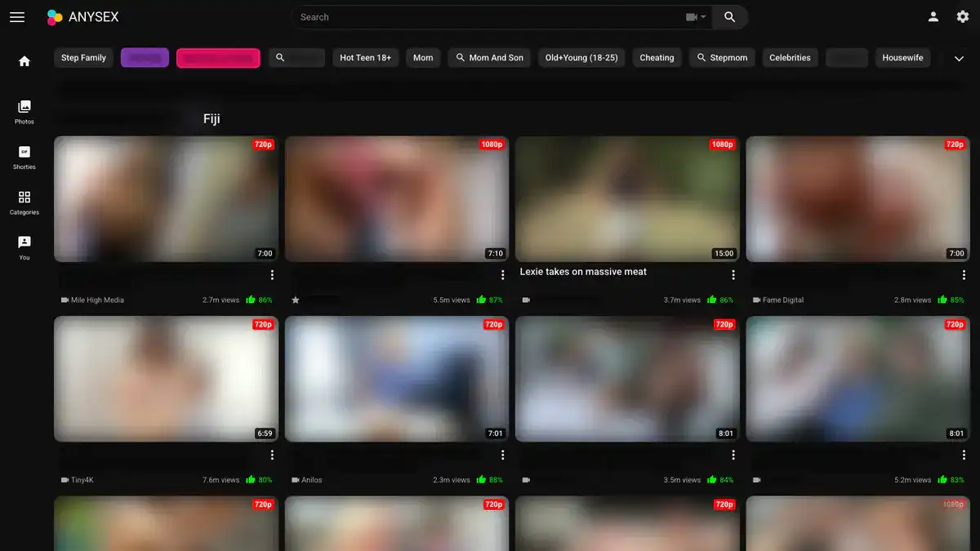The image size is (980, 551).
Task: Click thumbs-up icon beside 85% rating
Action: [942, 300]
